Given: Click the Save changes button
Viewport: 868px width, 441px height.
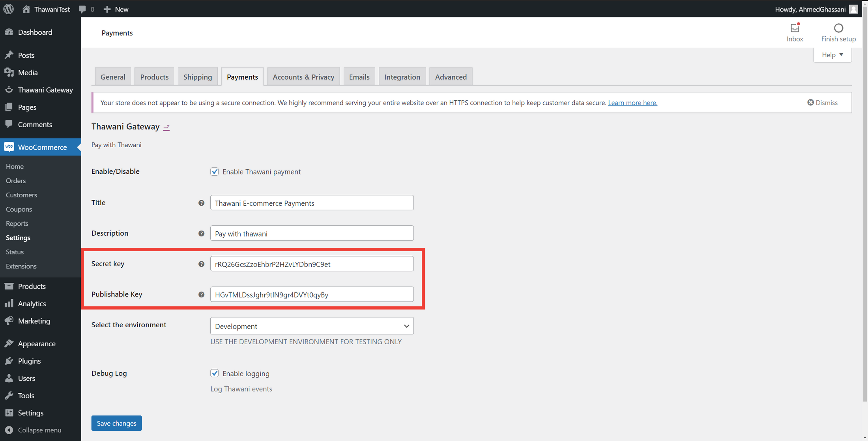Looking at the screenshot, I should [x=117, y=423].
